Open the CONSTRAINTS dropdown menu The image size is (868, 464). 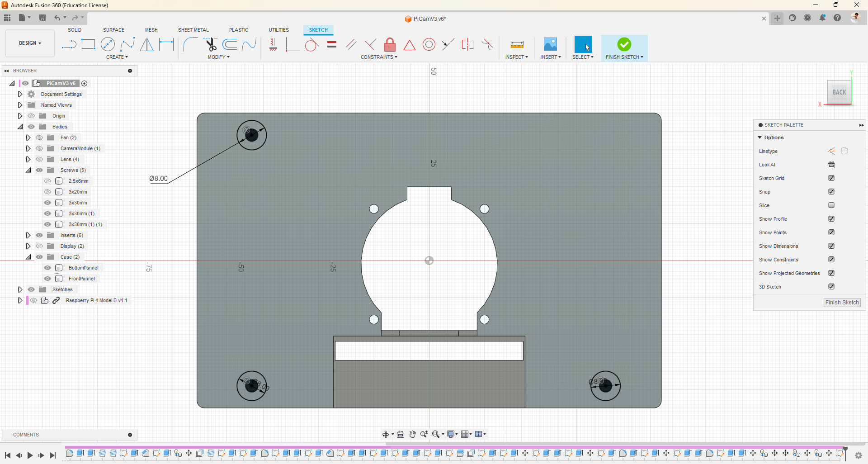[x=379, y=57]
